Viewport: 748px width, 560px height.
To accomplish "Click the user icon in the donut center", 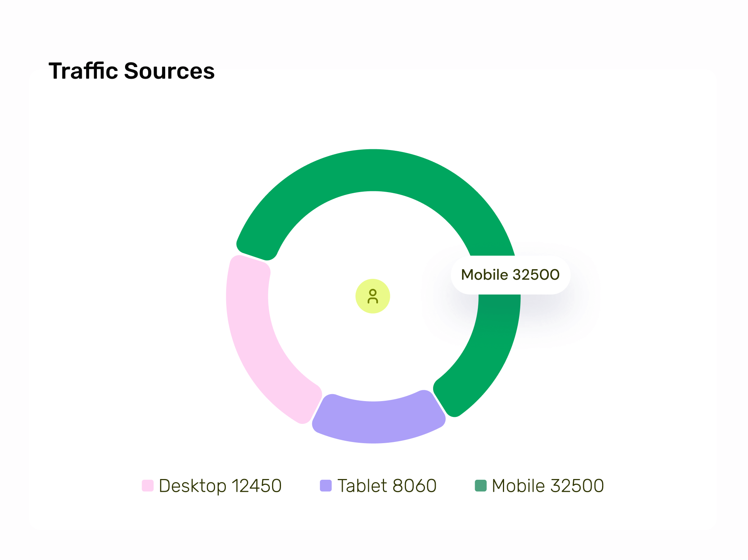I will 373,296.
